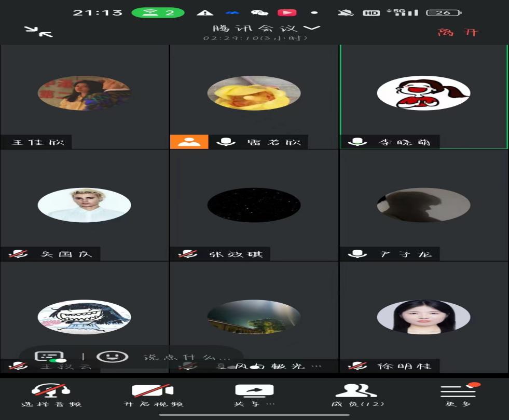
Task: Tap the WeChat notification icon in status bar
Action: 260,12
